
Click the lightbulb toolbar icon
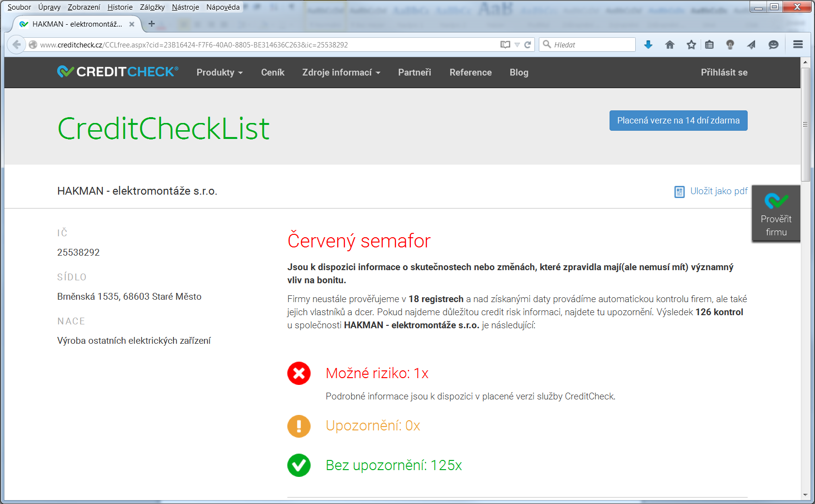[730, 45]
